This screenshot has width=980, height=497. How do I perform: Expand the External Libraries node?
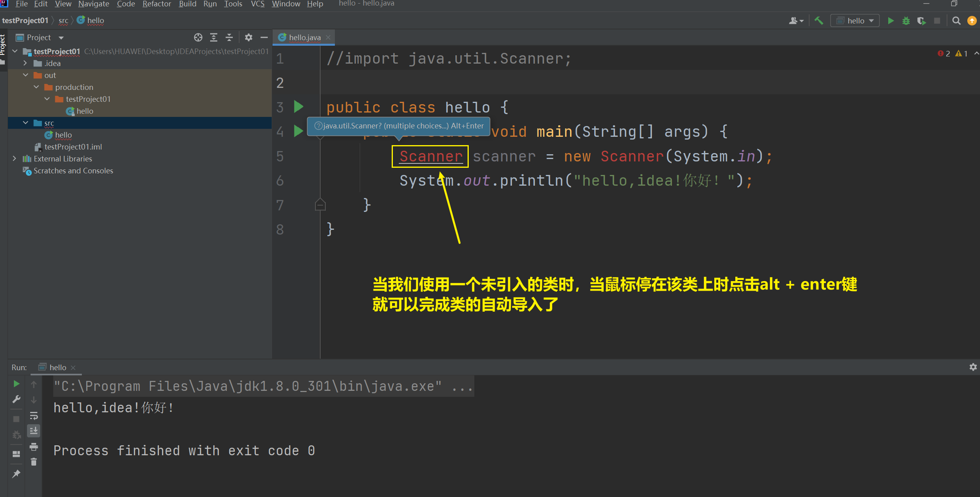click(x=15, y=159)
